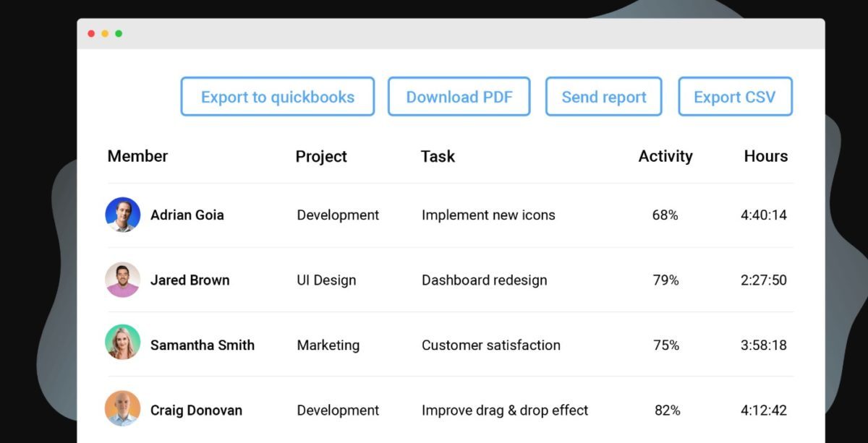The width and height of the screenshot is (868, 443).
Task: Open Jared Brown's member details
Action: (x=190, y=280)
